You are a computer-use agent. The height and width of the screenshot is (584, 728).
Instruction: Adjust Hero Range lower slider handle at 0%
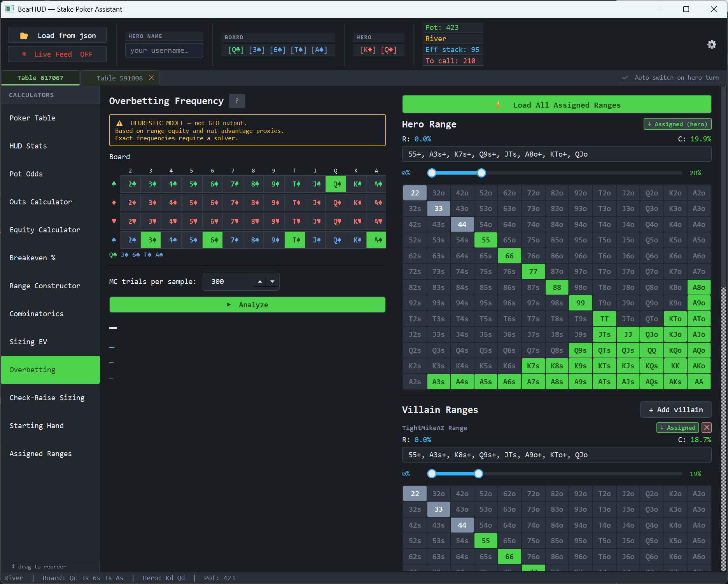[432, 173]
